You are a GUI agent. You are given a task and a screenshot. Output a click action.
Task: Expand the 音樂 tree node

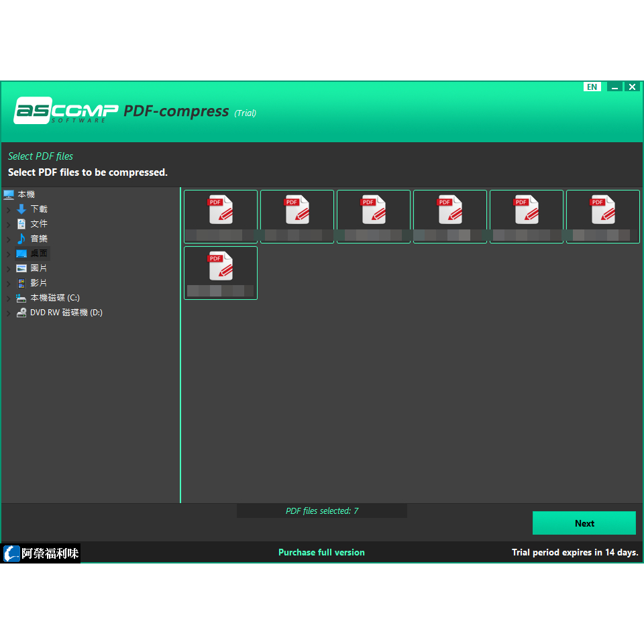click(x=8, y=239)
